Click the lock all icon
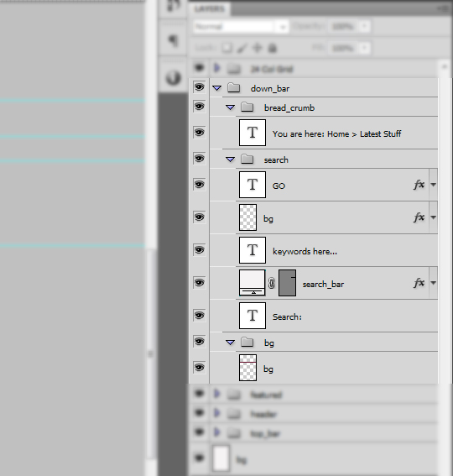 273,48
